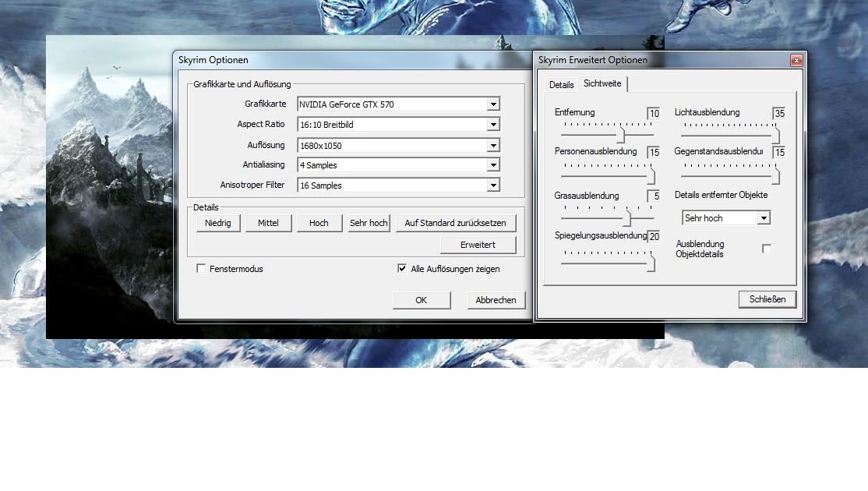Click Auf Standard zurücksetzen
The width and height of the screenshot is (868, 491).
(456, 223)
